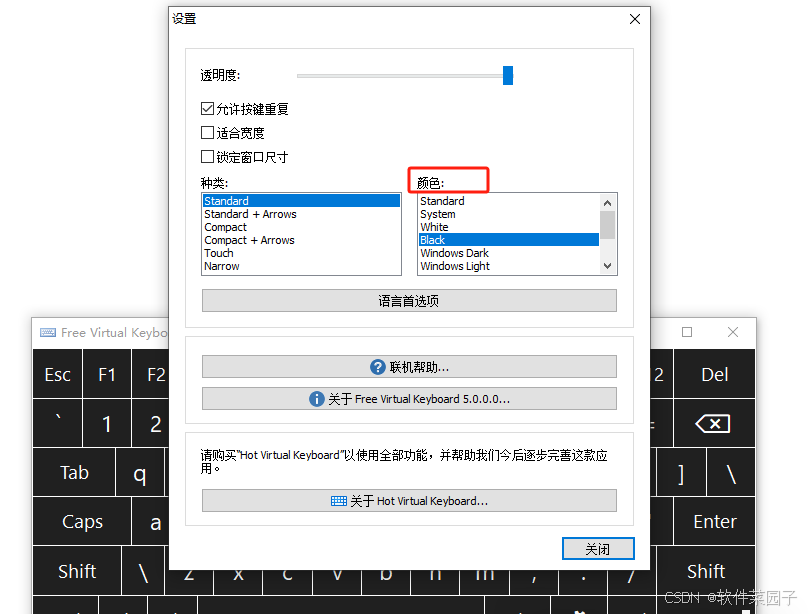Choose Compact keyboard type

coord(301,227)
